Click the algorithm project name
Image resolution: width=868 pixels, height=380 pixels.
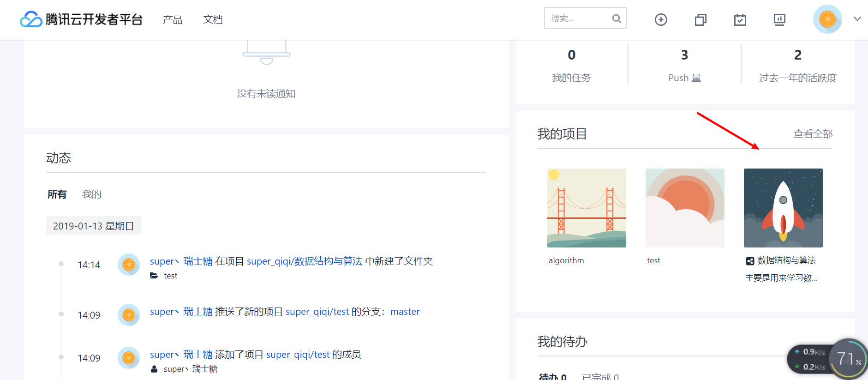566,260
